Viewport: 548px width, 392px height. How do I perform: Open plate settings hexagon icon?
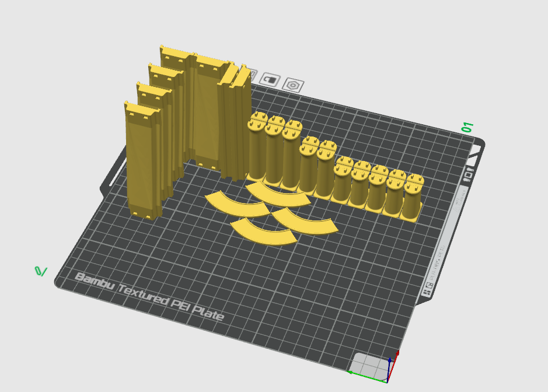(x=293, y=85)
